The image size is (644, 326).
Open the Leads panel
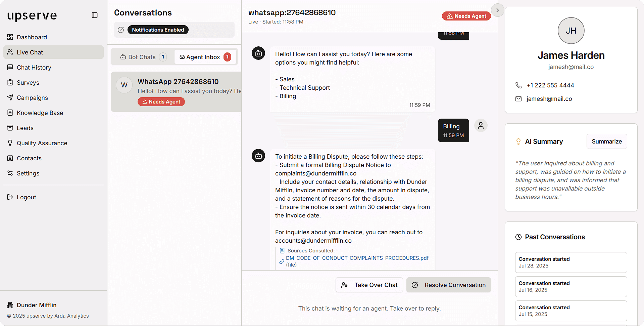tap(25, 128)
